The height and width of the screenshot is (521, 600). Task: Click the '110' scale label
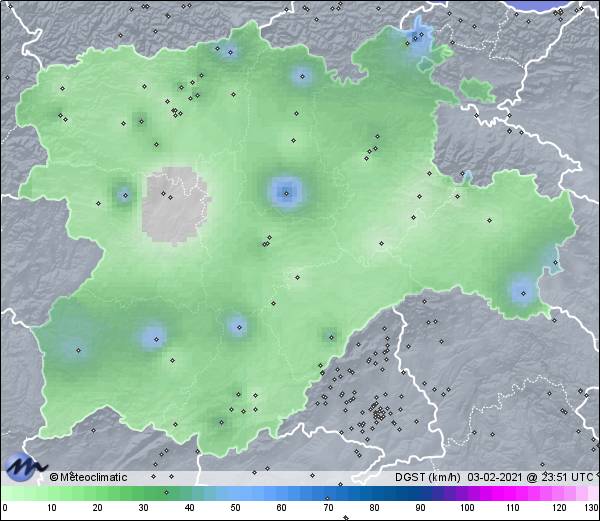tap(513, 508)
